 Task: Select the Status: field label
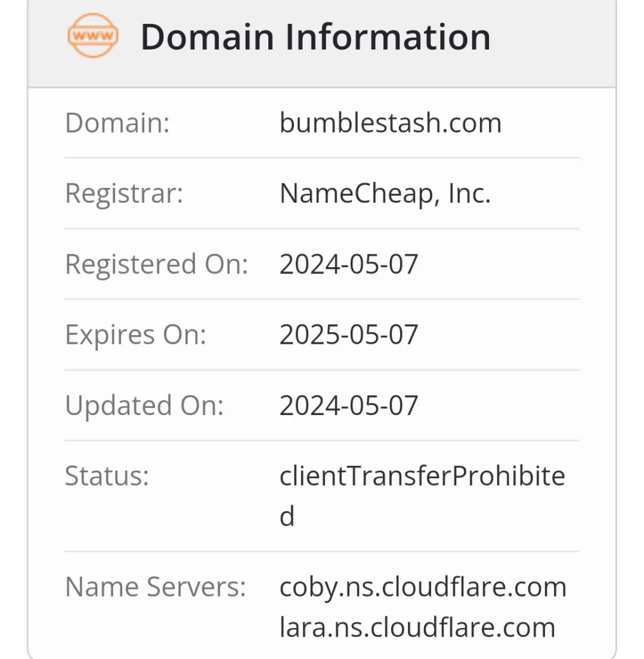click(107, 476)
